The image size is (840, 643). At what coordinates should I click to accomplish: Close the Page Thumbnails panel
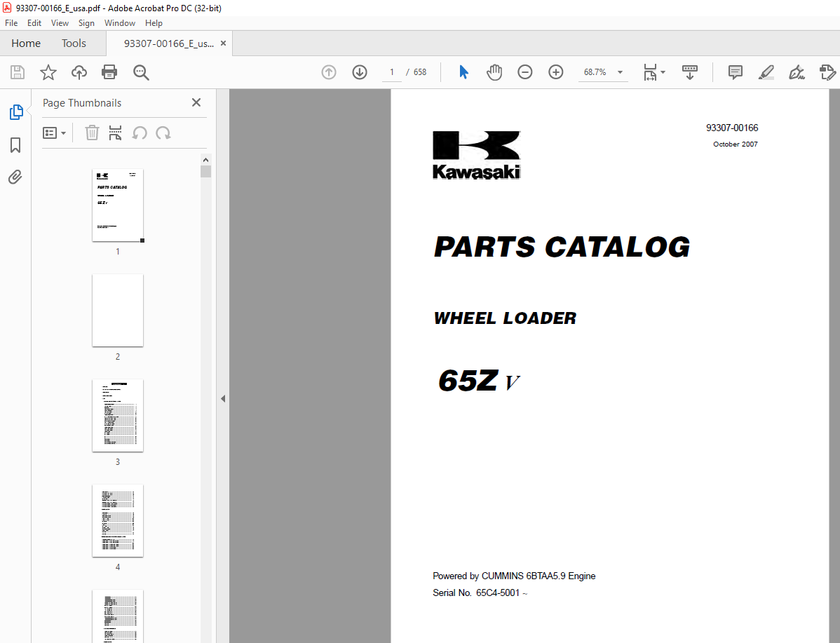[196, 102]
